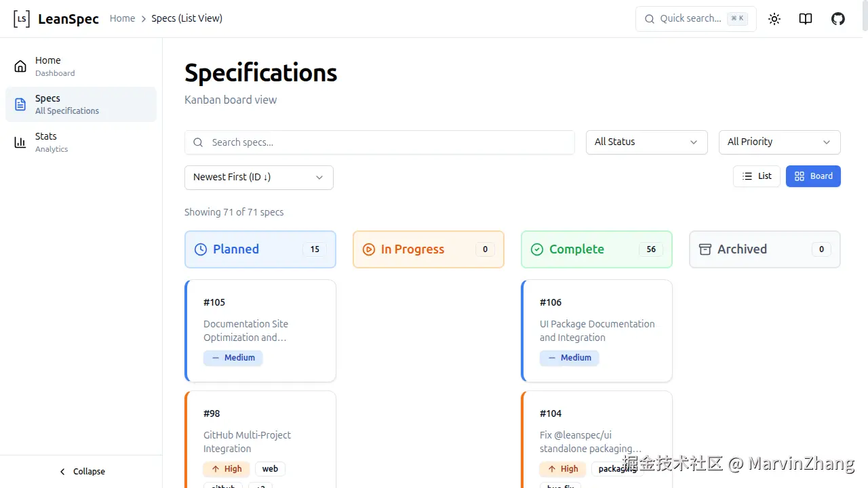This screenshot has width=868, height=488.
Task: Collapse the sidebar
Action: pyautogui.click(x=82, y=471)
